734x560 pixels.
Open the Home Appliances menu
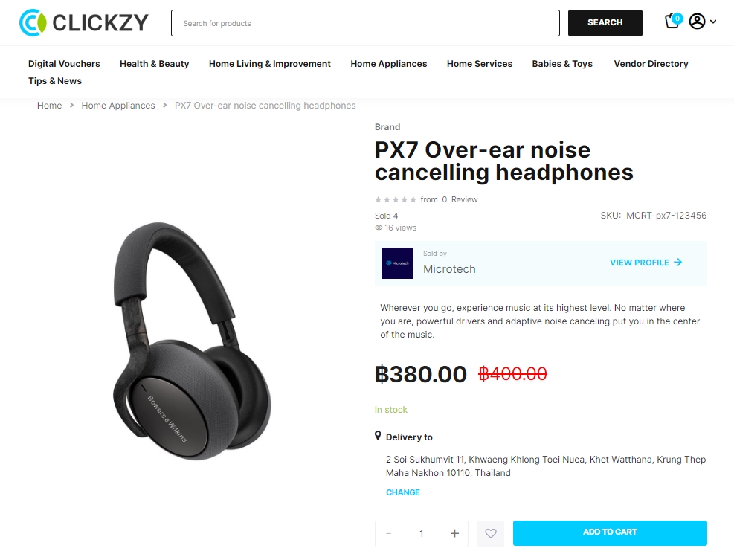[x=388, y=64]
